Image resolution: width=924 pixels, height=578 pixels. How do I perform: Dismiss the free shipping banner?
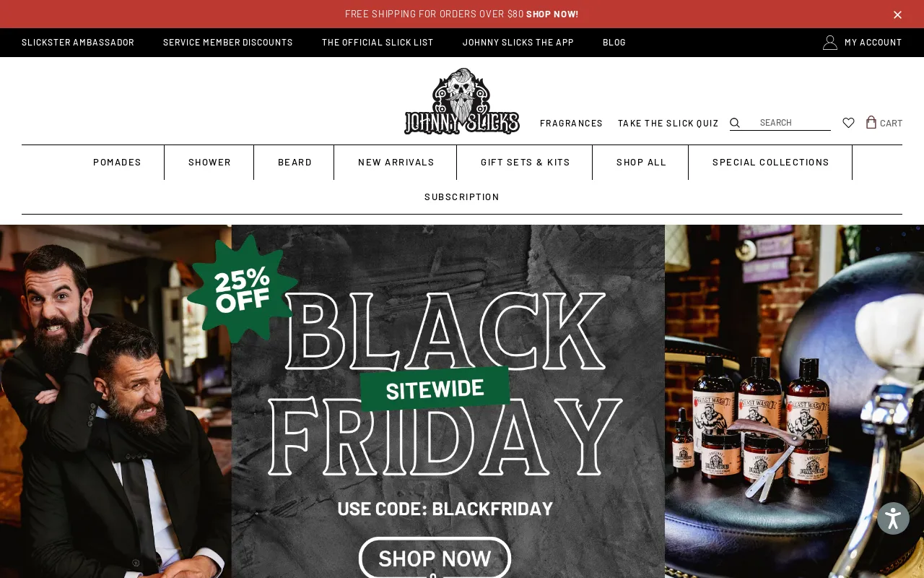897,14
